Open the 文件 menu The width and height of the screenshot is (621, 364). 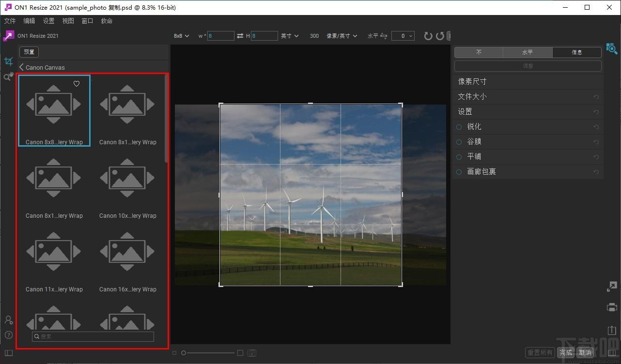click(10, 21)
